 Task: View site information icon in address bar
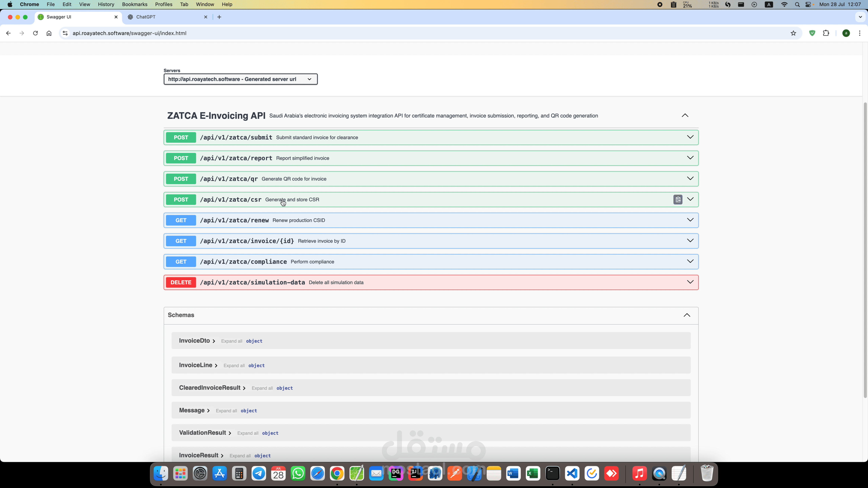pos(65,33)
